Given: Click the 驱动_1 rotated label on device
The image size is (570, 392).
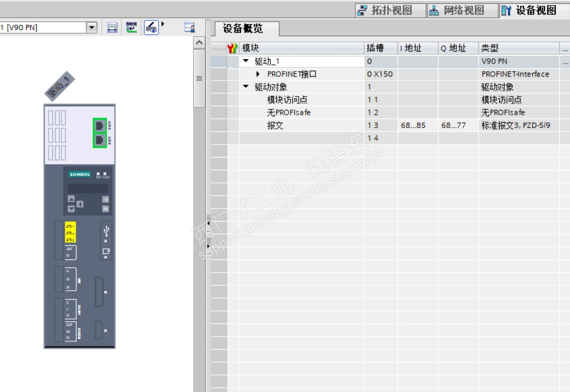Looking at the screenshot, I should pyautogui.click(x=59, y=86).
